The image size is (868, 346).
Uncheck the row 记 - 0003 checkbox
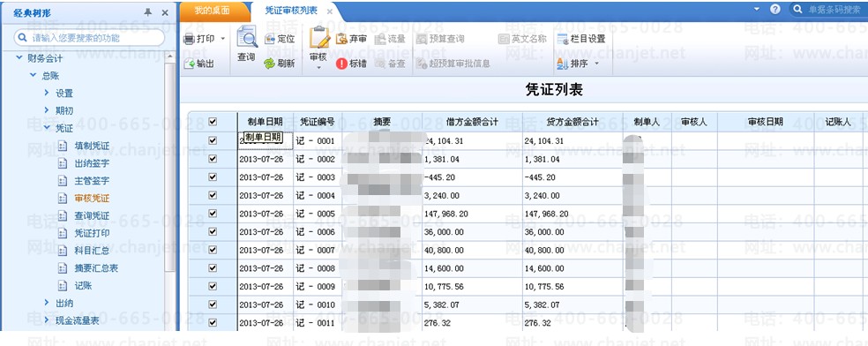click(213, 177)
